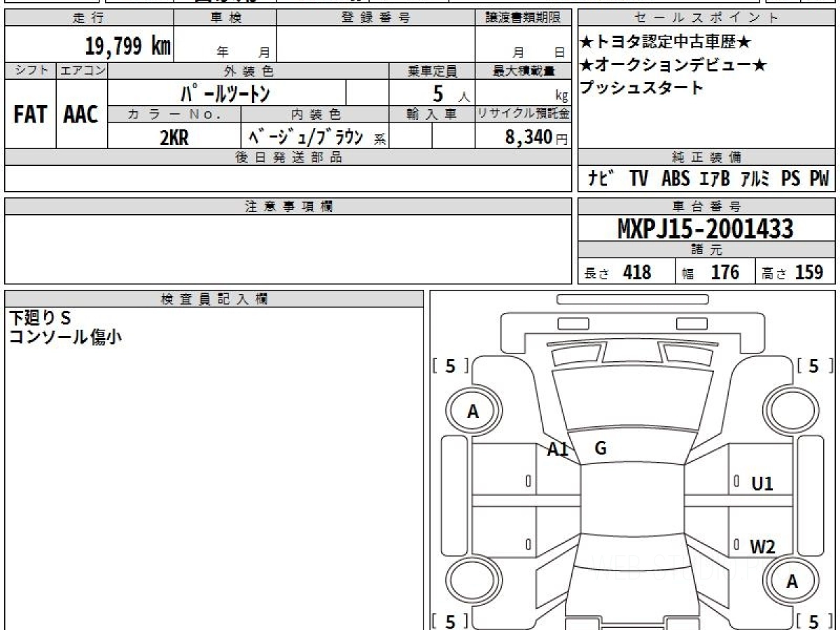840x630 pixels.
Task: Click the width value 176
Action: pos(724,272)
